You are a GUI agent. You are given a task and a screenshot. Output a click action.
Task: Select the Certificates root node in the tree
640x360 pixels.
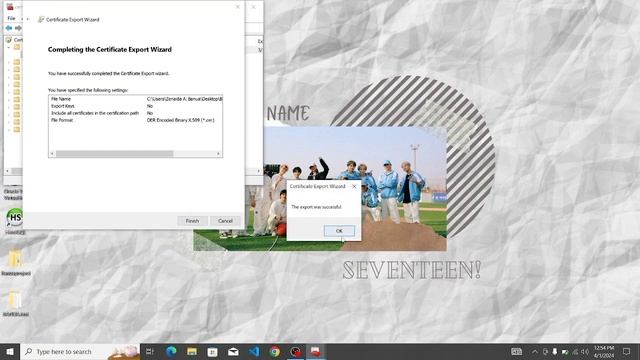[13, 40]
